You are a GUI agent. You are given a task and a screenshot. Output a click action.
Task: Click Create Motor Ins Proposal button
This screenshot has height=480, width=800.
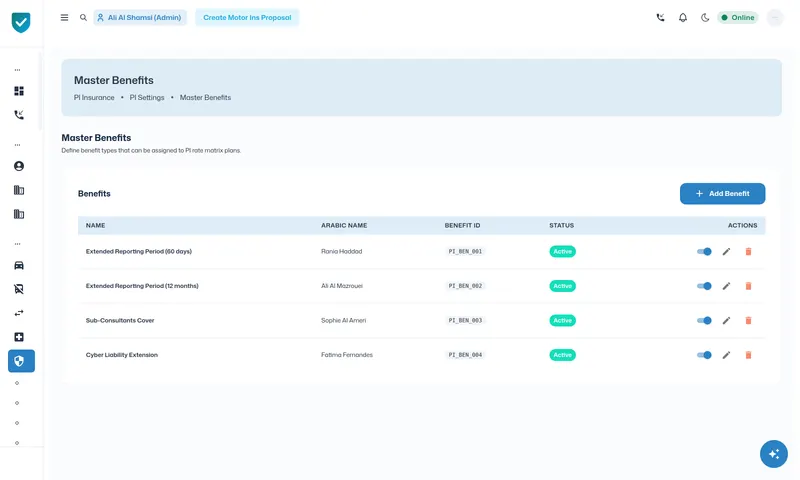click(247, 17)
